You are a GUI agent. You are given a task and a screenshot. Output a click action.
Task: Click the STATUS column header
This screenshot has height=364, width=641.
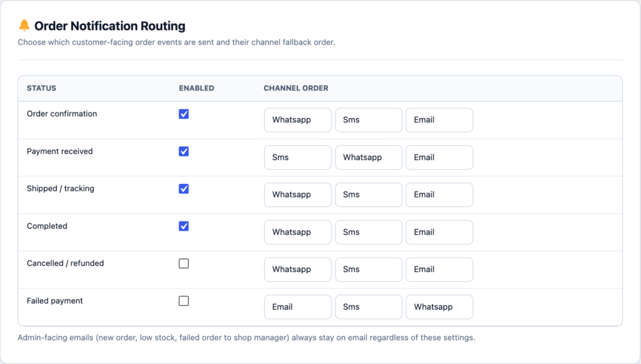[42, 88]
